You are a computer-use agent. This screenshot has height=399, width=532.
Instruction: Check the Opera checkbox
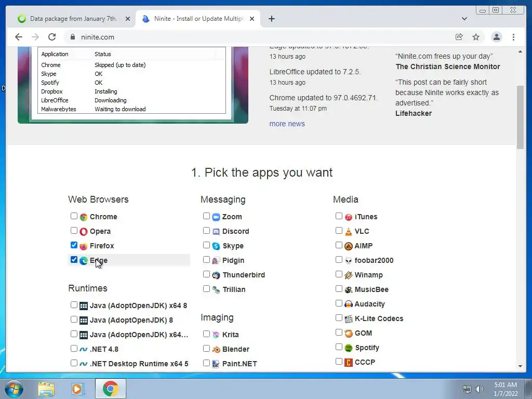(74, 231)
